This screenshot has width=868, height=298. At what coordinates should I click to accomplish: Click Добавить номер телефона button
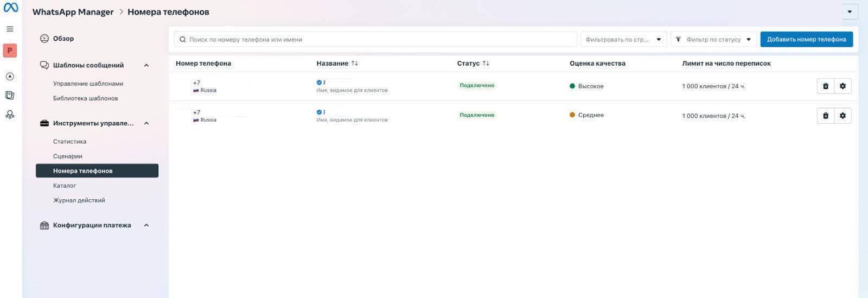[807, 40]
